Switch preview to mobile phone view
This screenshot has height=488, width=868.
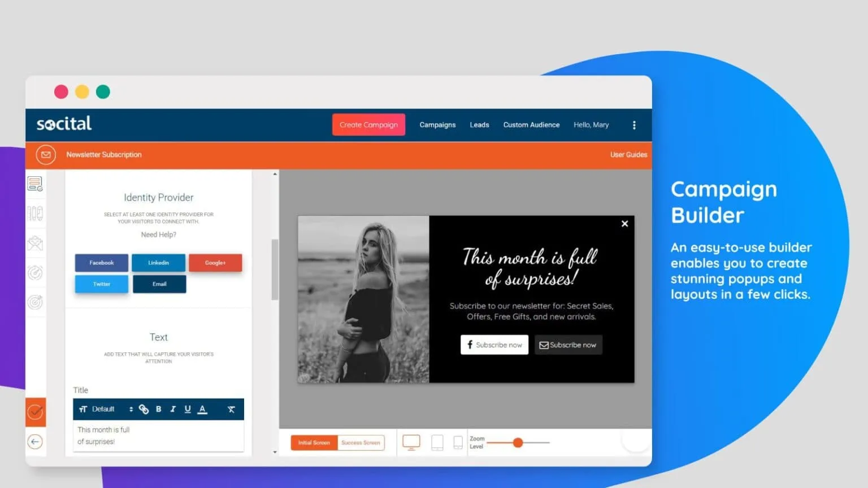coord(458,442)
